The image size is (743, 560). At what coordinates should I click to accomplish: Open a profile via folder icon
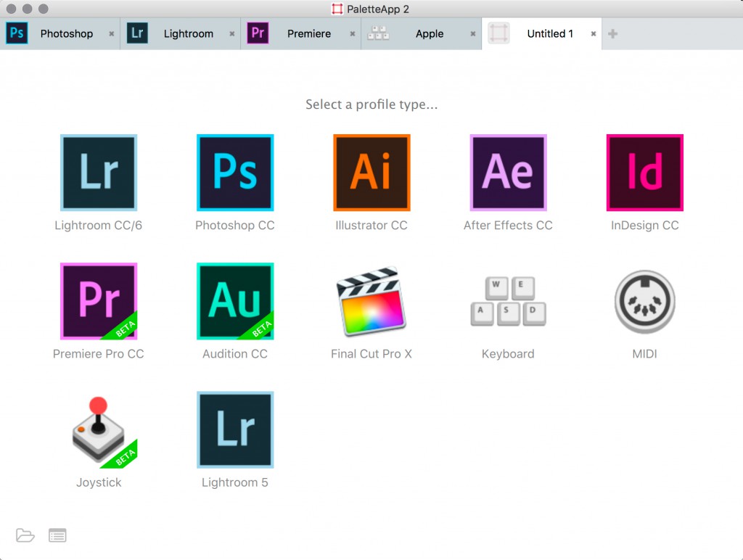[x=25, y=535]
